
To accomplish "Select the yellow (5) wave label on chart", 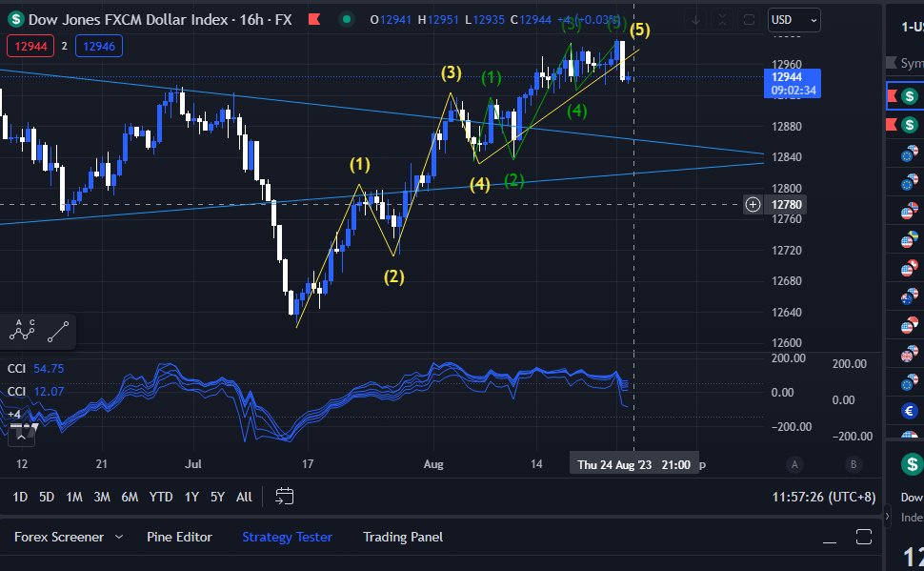I will [640, 30].
